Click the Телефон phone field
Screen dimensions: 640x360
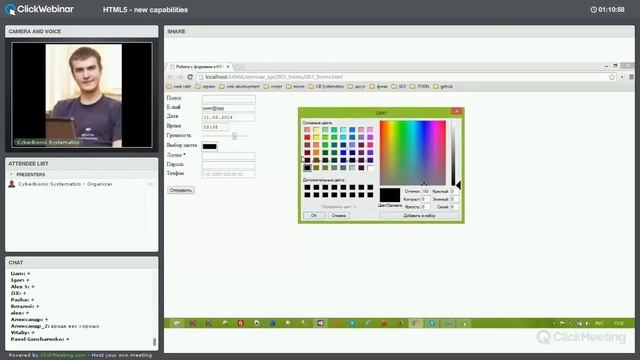pyautogui.click(x=229, y=174)
